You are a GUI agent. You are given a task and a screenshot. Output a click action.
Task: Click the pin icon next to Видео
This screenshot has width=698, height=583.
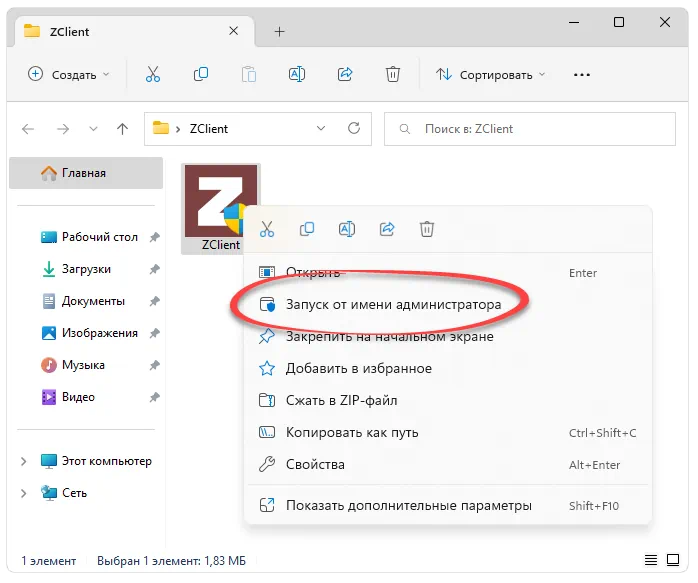[154, 397]
